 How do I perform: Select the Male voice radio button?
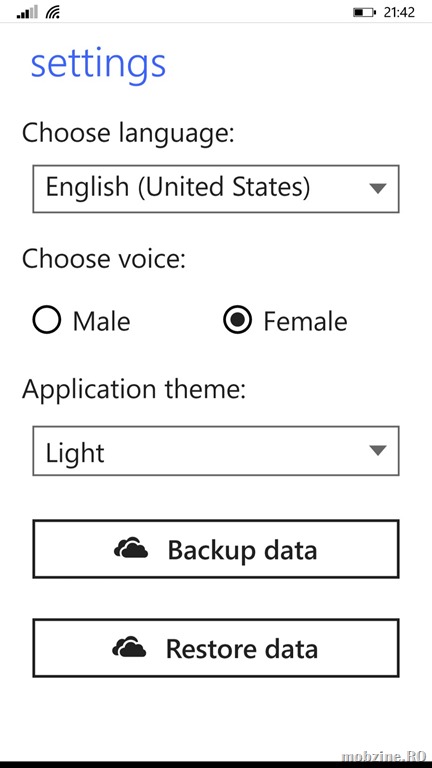(47, 320)
